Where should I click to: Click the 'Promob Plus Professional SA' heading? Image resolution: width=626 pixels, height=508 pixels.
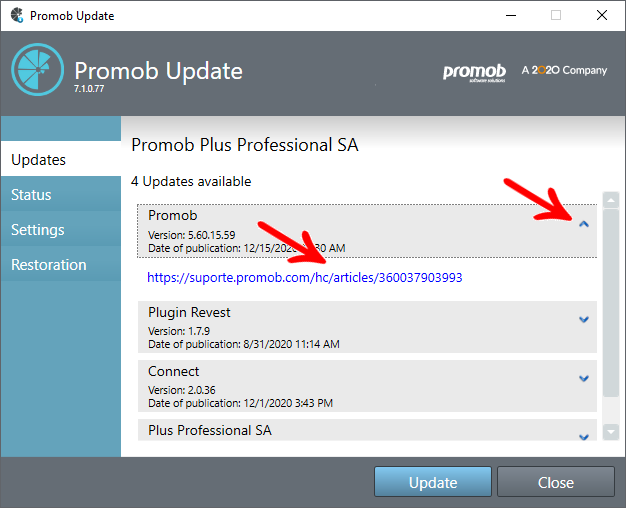tap(245, 145)
